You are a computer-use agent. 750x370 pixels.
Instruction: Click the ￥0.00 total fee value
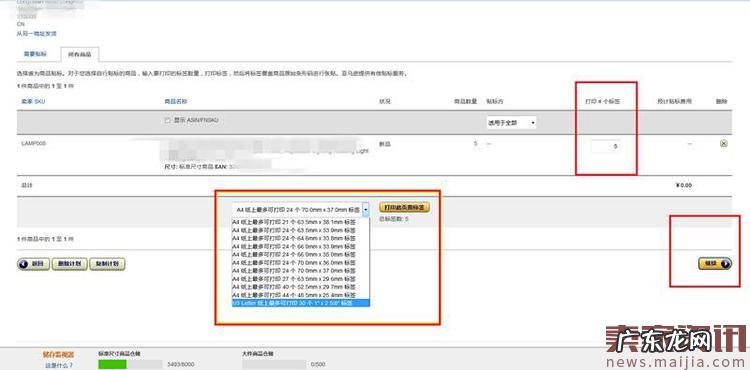[684, 185]
